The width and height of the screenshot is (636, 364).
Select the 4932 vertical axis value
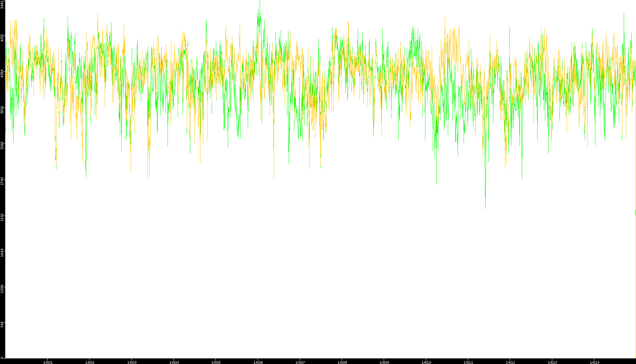click(2, 38)
